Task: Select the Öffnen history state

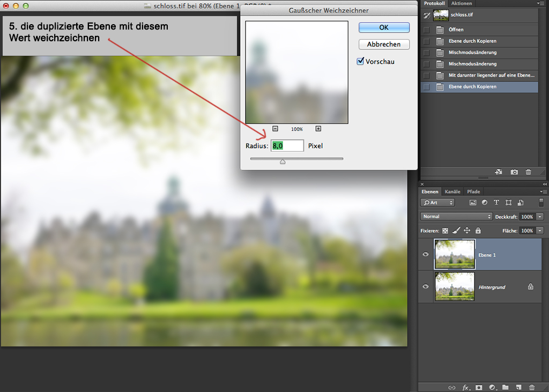Action: click(x=479, y=30)
